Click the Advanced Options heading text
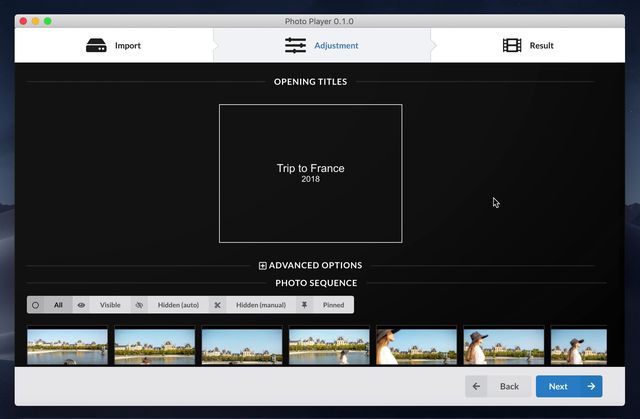Viewport: 640px width, 419px height. 315,265
